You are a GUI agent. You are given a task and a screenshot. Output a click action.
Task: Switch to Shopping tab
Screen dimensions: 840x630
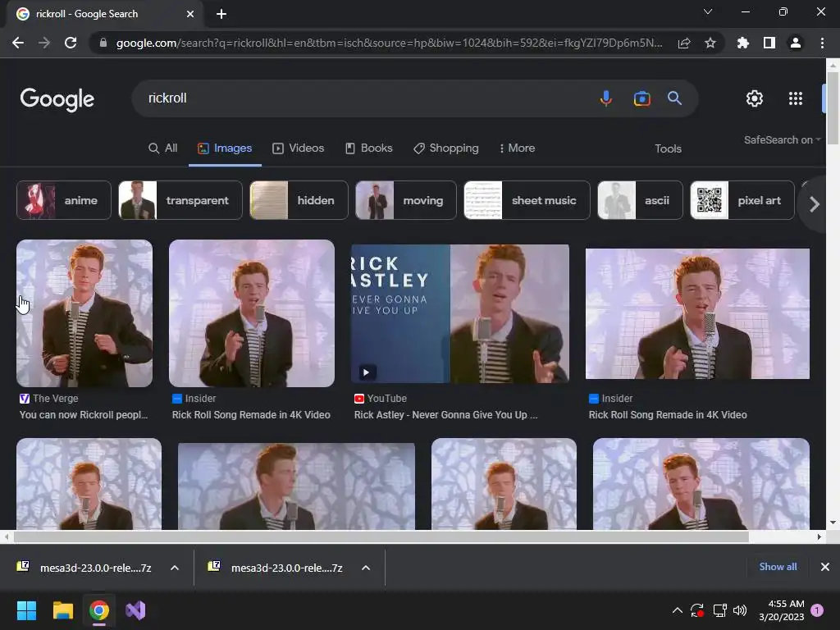point(446,148)
